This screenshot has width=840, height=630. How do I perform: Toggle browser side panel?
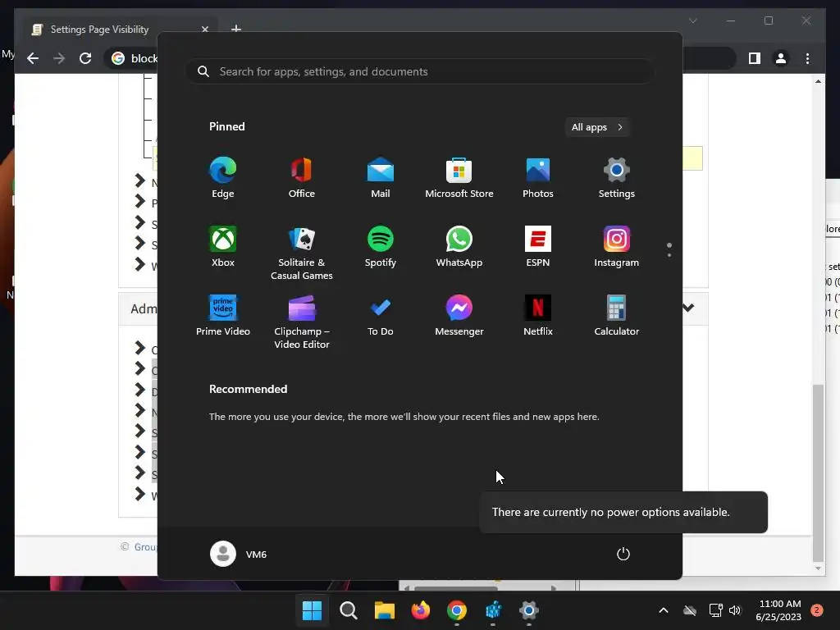[x=755, y=58]
